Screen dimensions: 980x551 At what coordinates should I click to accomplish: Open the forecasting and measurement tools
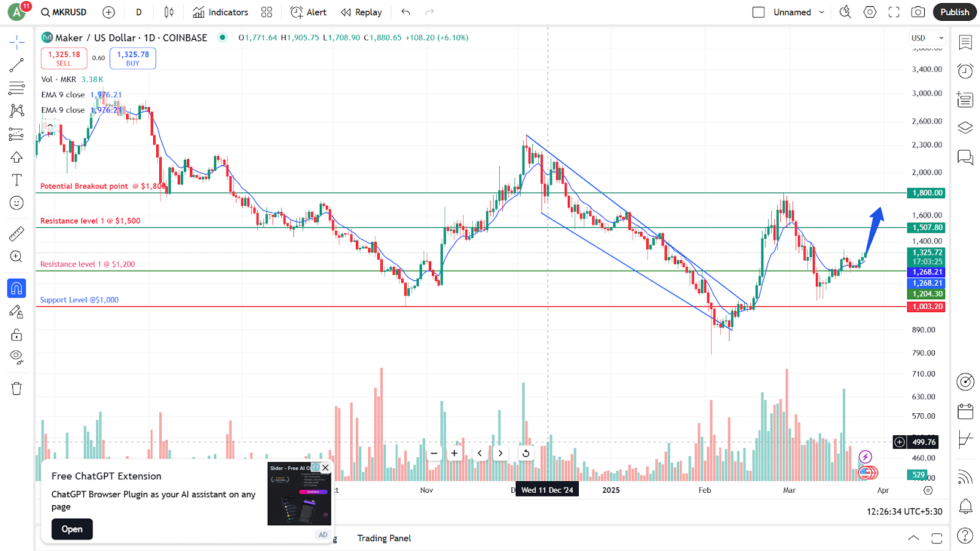17,134
